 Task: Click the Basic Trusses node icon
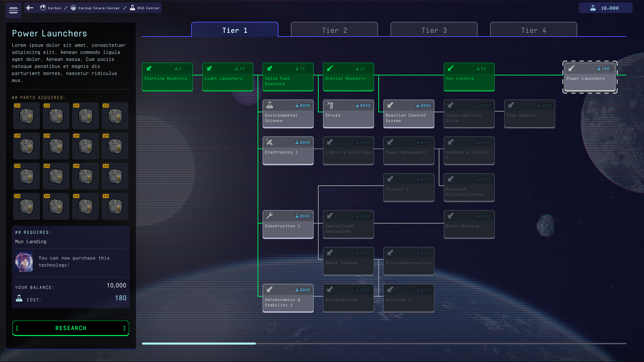pyautogui.click(x=330, y=253)
